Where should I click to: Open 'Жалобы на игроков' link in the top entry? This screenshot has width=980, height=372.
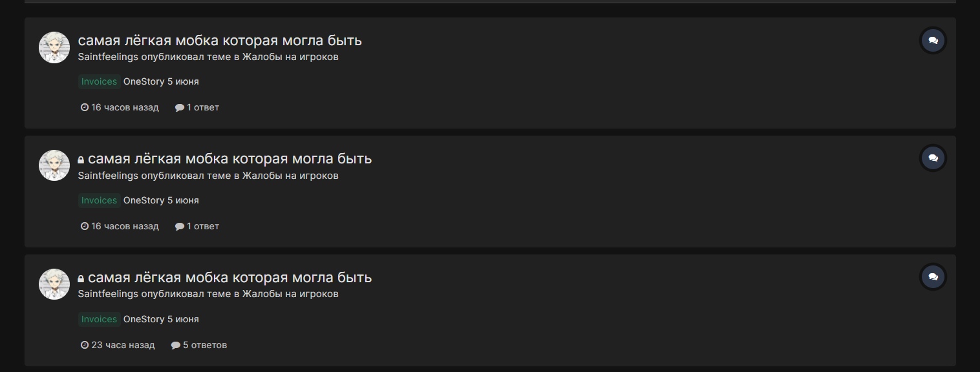tap(290, 57)
